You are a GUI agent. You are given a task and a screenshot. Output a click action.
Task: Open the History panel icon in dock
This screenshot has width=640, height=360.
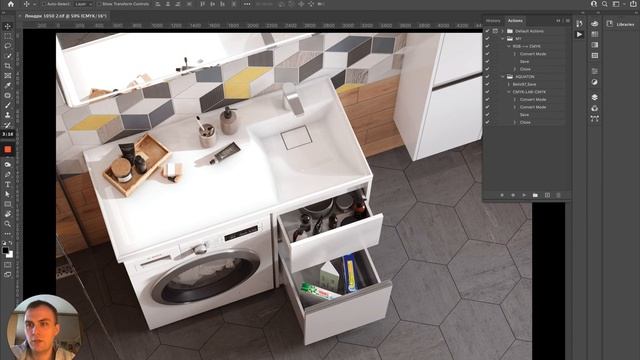[580, 24]
